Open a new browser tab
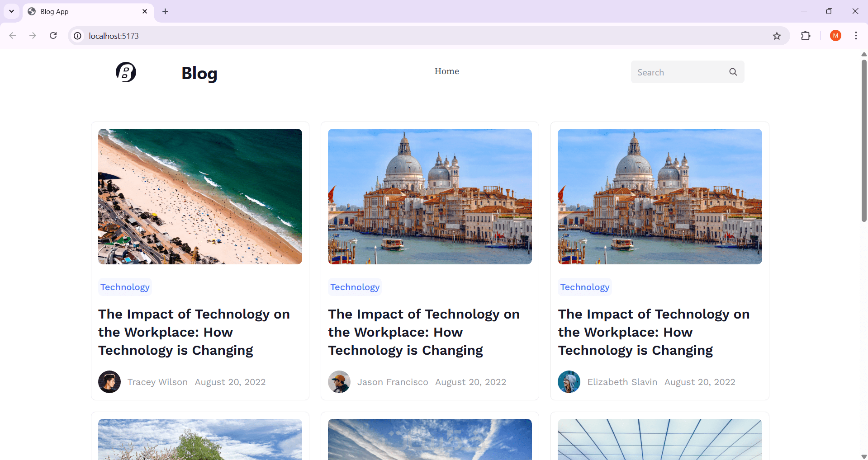Viewport: 868px width, 460px height. click(x=165, y=11)
